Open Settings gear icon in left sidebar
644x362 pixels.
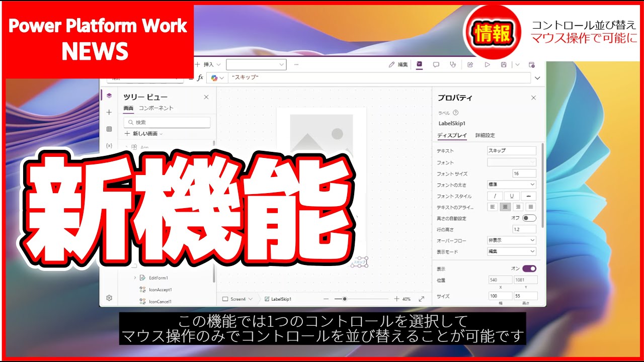click(109, 298)
